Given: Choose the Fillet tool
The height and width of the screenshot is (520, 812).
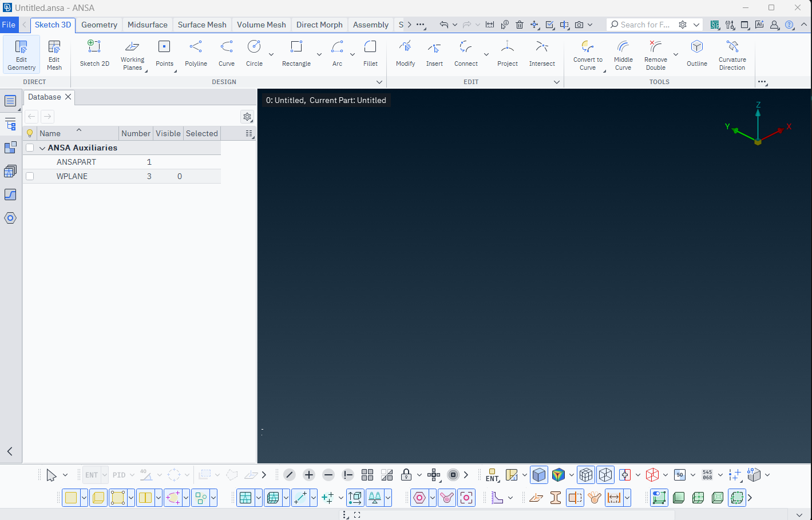Looking at the screenshot, I should (370, 54).
